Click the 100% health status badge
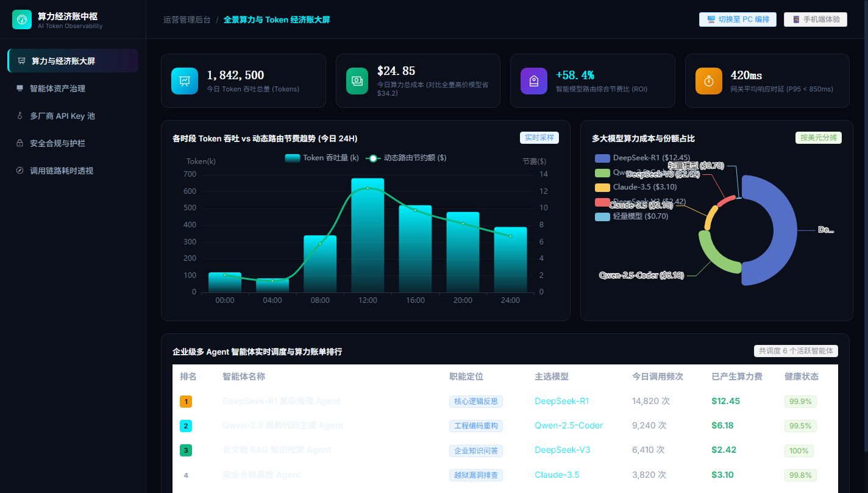This screenshot has height=493, width=868. tap(799, 450)
